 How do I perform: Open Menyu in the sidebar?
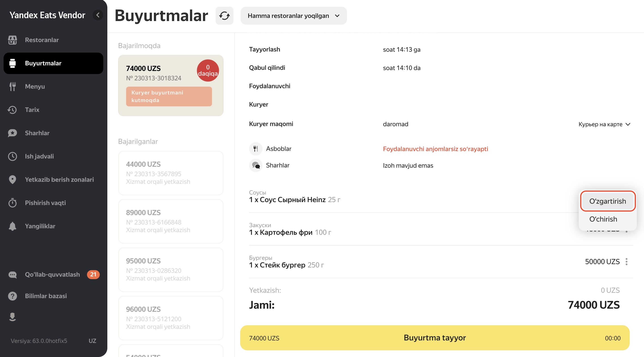[53, 86]
